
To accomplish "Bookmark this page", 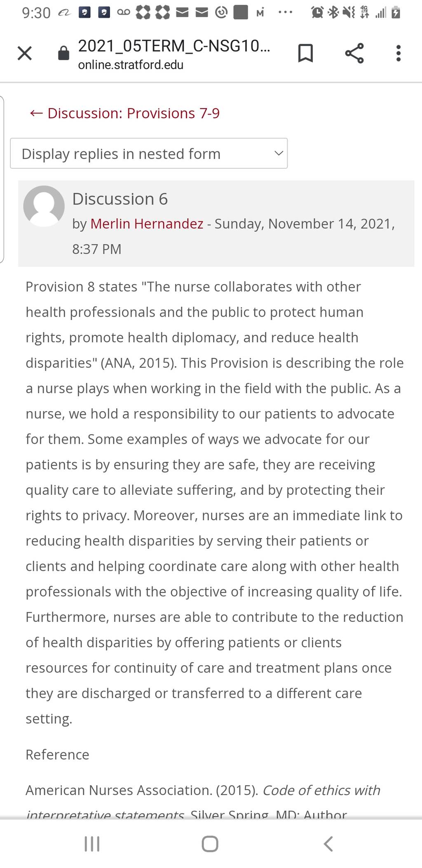I will point(305,53).
